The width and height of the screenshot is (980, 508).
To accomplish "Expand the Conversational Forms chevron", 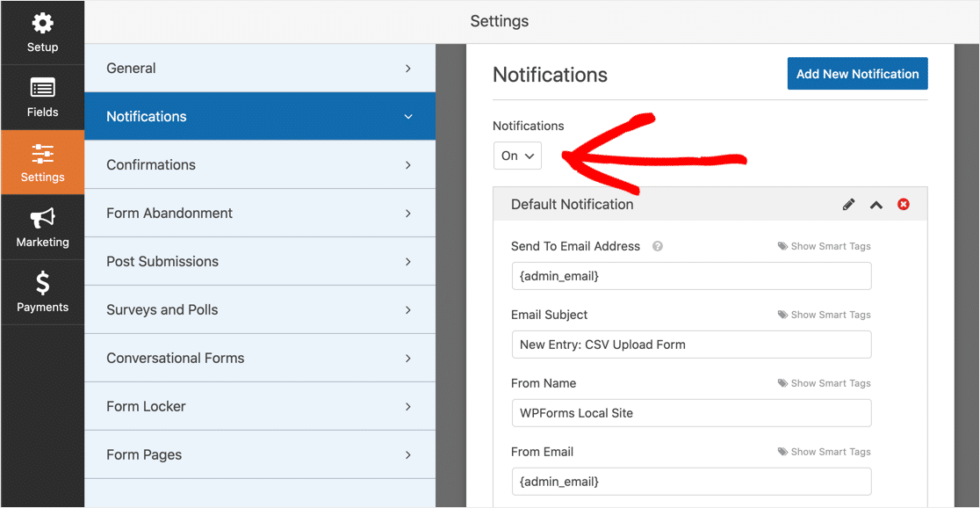I will [408, 358].
